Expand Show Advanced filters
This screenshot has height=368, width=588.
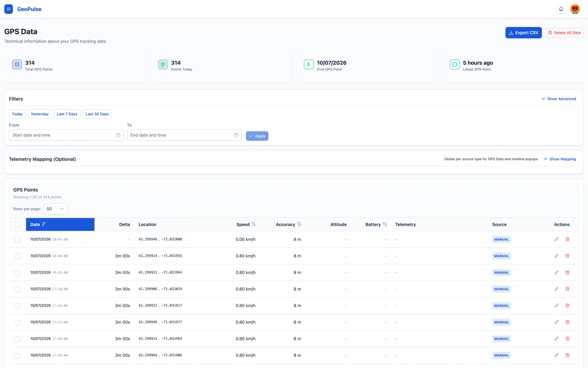point(559,99)
